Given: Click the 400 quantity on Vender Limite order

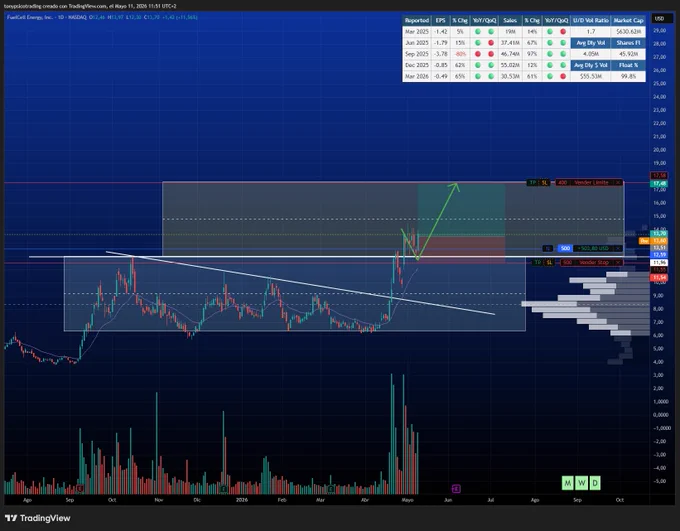Looking at the screenshot, I should point(562,183).
